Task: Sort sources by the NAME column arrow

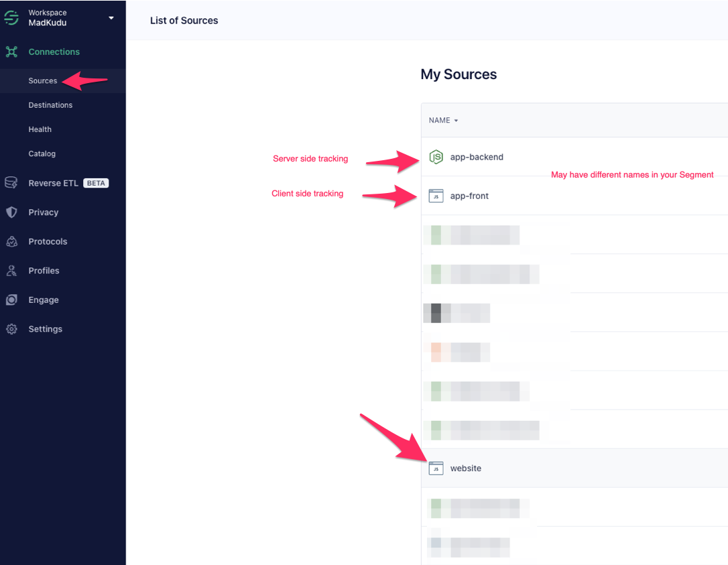Action: coord(456,121)
